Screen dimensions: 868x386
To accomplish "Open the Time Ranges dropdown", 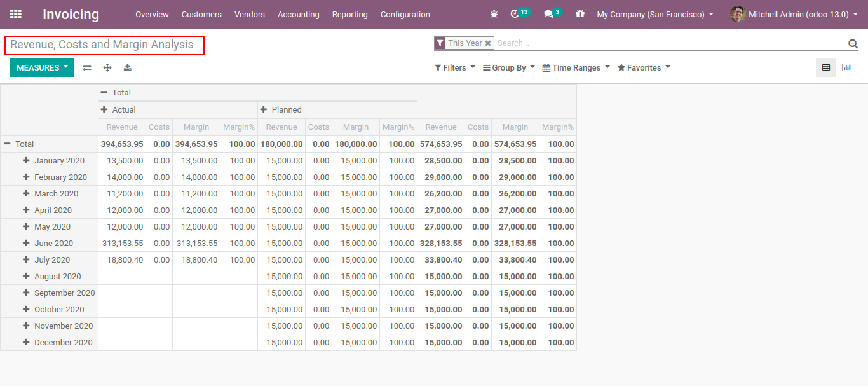I will (574, 67).
